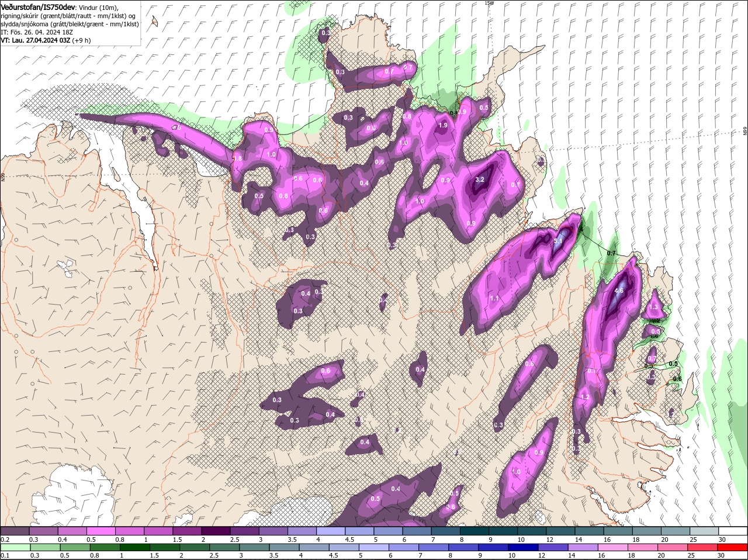This screenshot has height=560, width=748.
Task: Click the 3.2 snowfall value on the map
Action: tap(480, 179)
